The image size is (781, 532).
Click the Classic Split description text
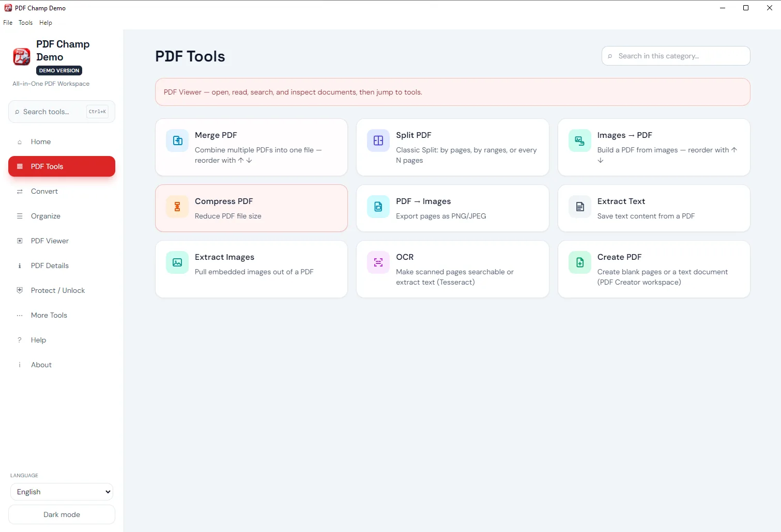point(466,155)
